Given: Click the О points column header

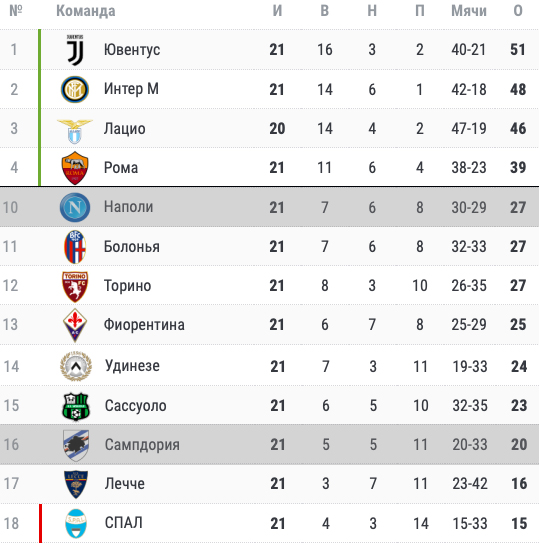Looking at the screenshot, I should pos(518,11).
